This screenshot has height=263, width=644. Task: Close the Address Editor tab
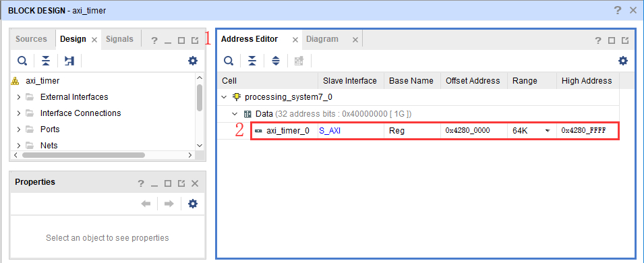point(295,40)
